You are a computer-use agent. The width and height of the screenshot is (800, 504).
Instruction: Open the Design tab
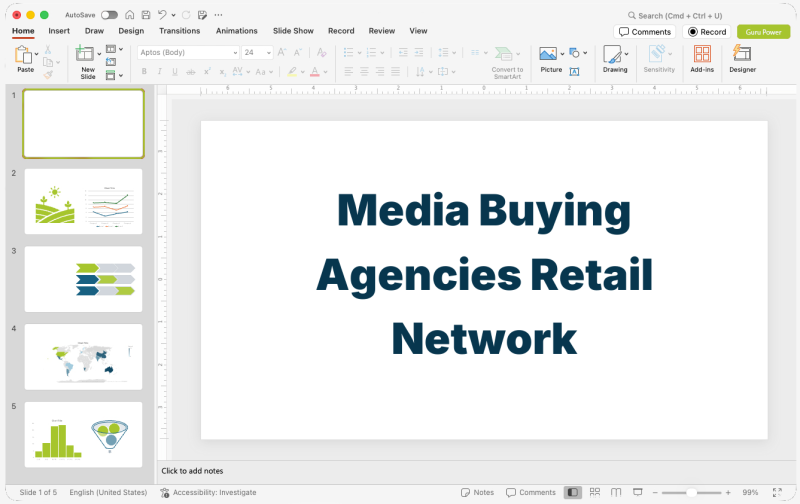coord(131,31)
